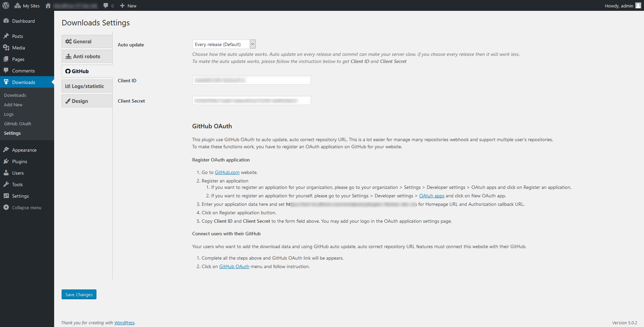
Task: Open the New content menu
Action: (128, 6)
